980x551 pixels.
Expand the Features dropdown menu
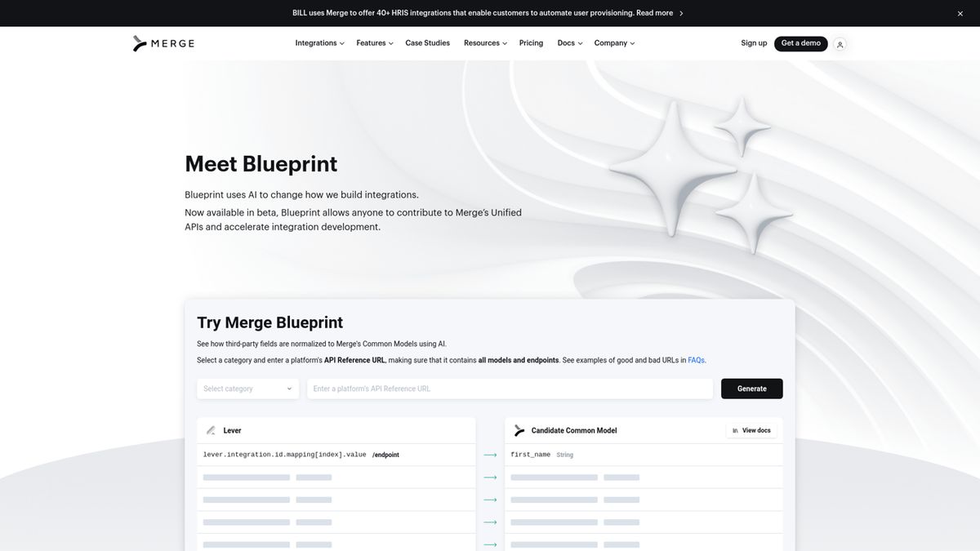[x=374, y=43]
